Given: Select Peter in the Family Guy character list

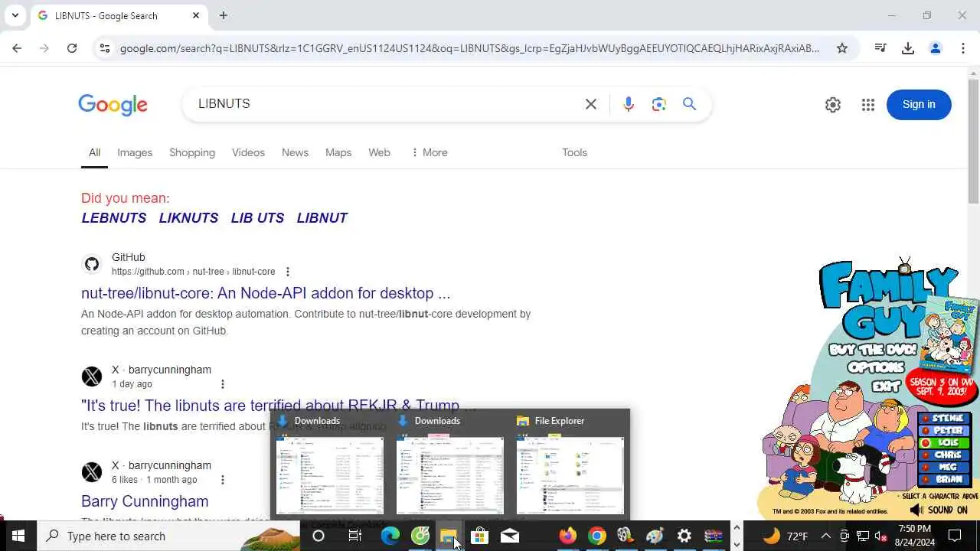Looking at the screenshot, I should coord(946,431).
